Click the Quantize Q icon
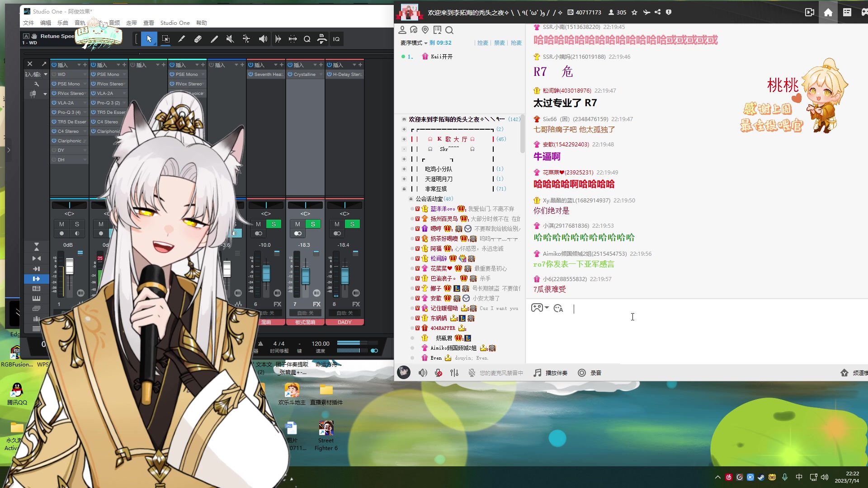The image size is (868, 488). pos(307,39)
